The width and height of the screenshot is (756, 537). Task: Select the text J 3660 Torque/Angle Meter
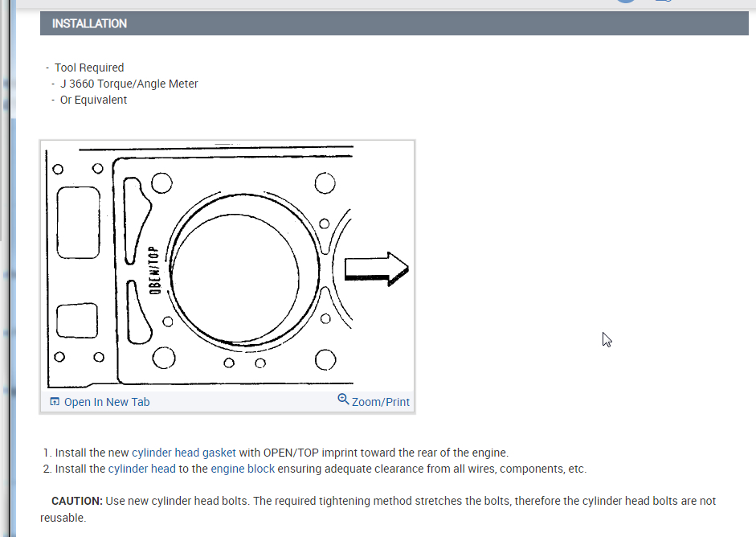(129, 84)
